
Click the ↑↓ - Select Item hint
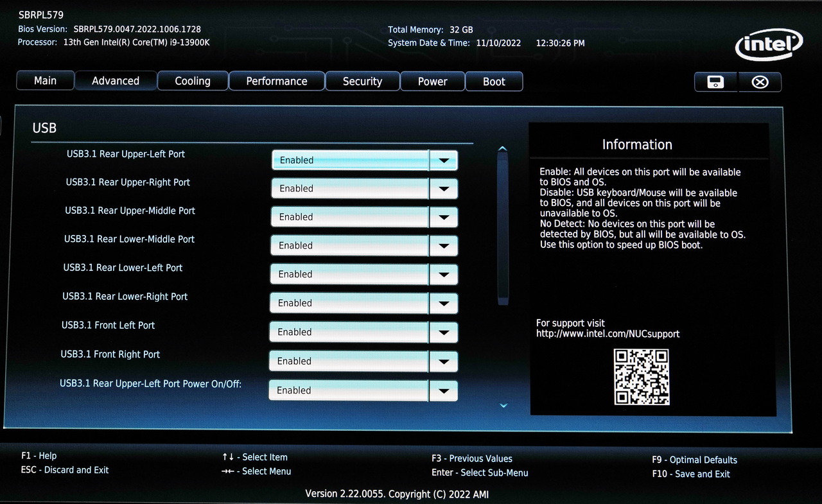255,457
